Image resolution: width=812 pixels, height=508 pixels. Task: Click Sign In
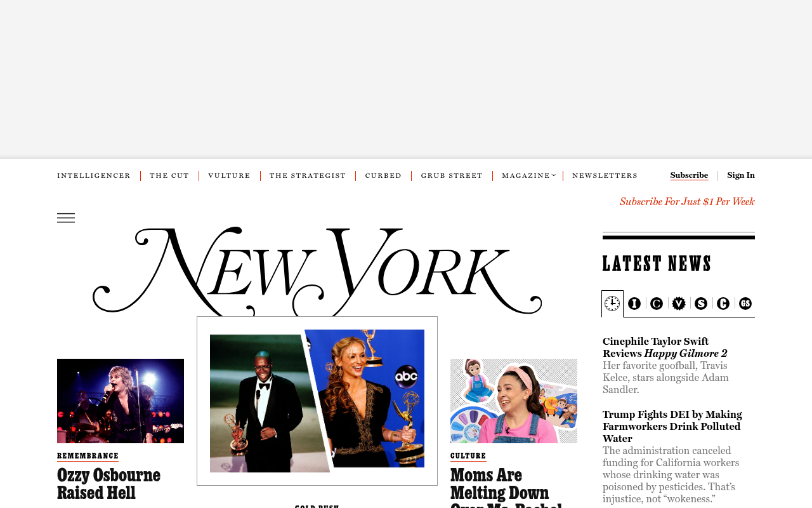click(741, 175)
